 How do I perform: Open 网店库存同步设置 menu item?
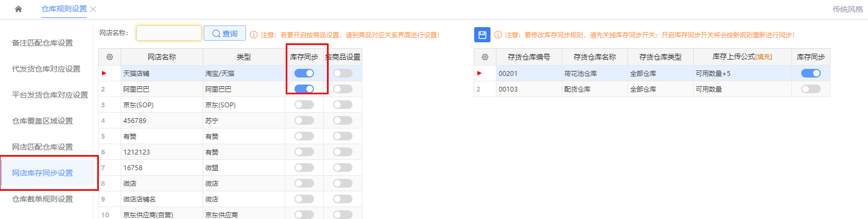tap(42, 173)
